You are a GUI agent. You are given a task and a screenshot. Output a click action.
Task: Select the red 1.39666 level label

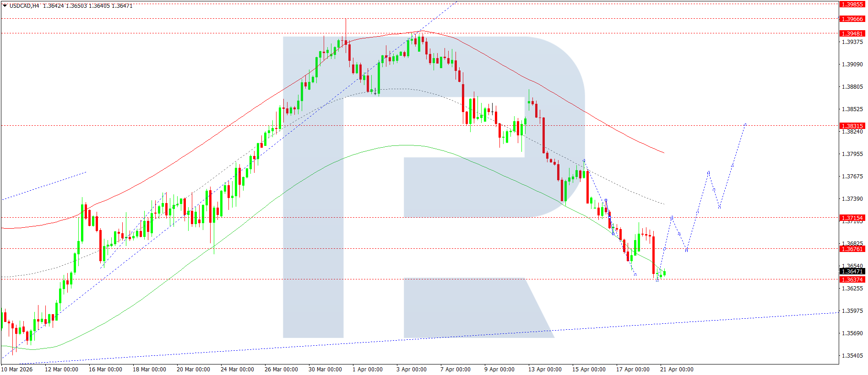tap(852, 19)
